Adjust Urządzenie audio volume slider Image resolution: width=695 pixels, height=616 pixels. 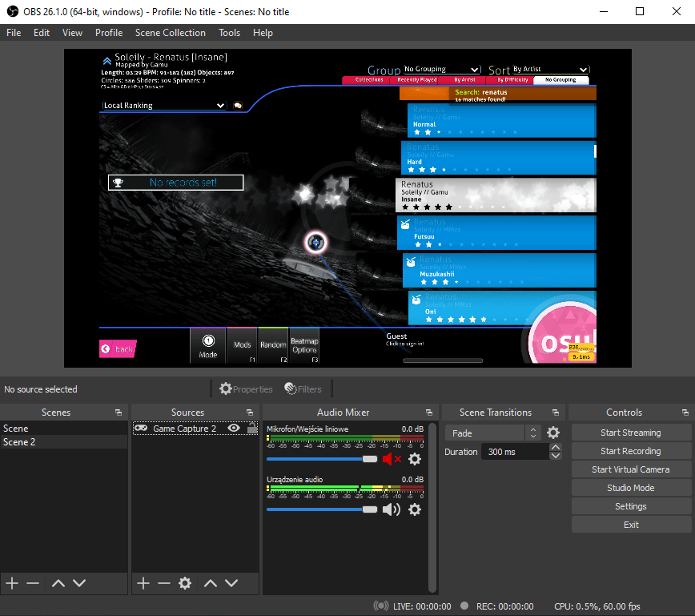322,509
